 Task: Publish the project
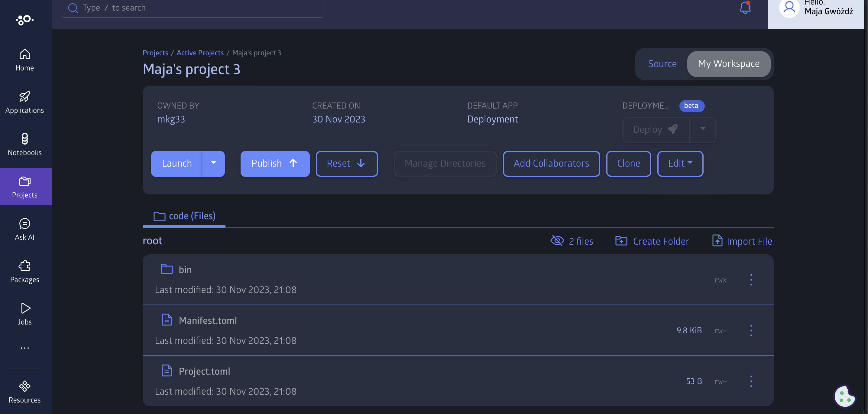pos(275,164)
